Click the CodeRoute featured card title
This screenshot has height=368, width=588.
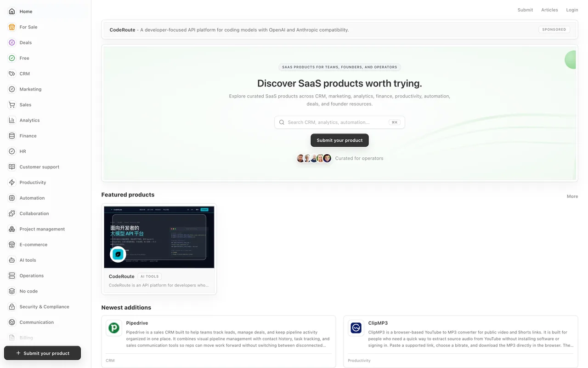pyautogui.click(x=122, y=276)
